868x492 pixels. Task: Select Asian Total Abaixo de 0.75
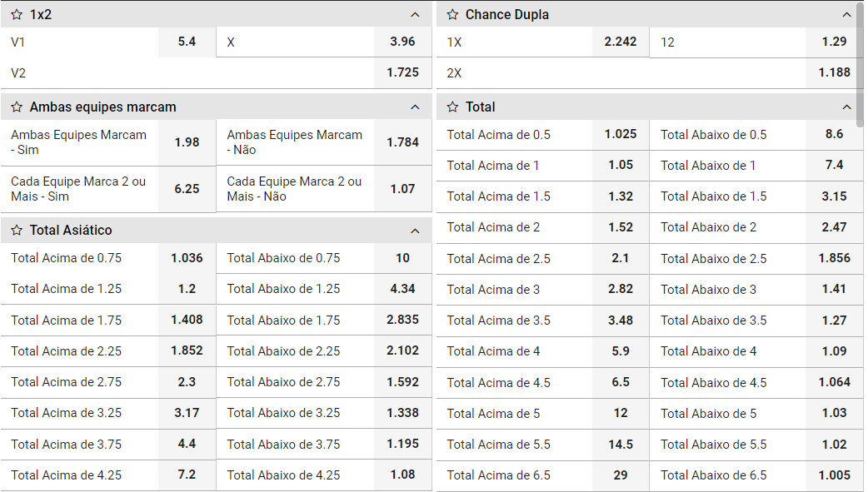click(402, 258)
